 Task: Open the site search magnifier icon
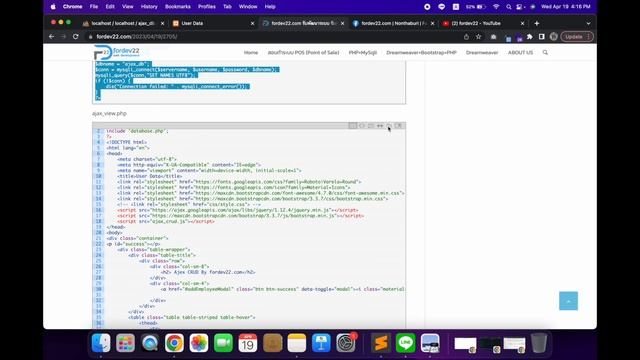(545, 53)
